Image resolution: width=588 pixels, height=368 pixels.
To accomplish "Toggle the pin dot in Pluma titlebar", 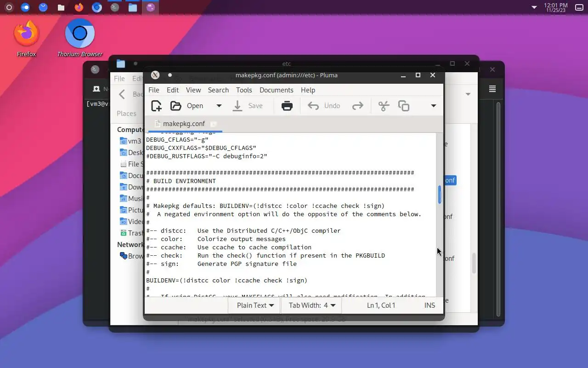I will 170,75.
